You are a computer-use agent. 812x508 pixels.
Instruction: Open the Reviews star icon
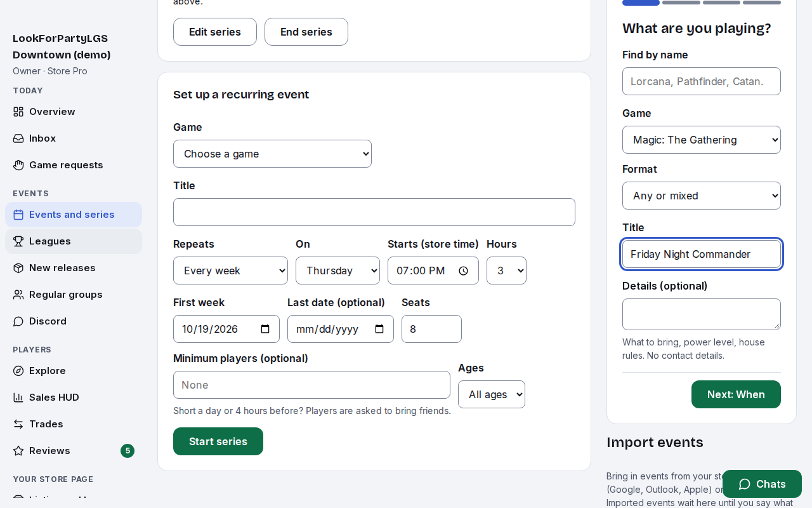coord(18,451)
